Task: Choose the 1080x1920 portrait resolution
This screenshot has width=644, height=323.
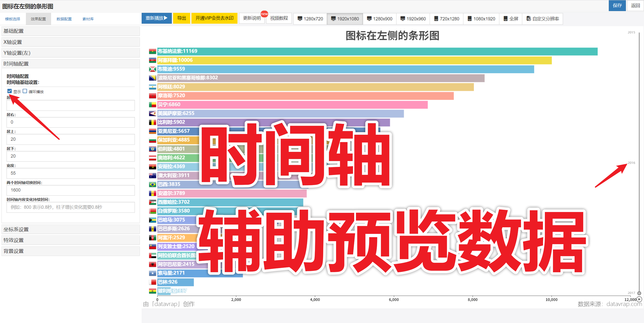Action: 481,19
